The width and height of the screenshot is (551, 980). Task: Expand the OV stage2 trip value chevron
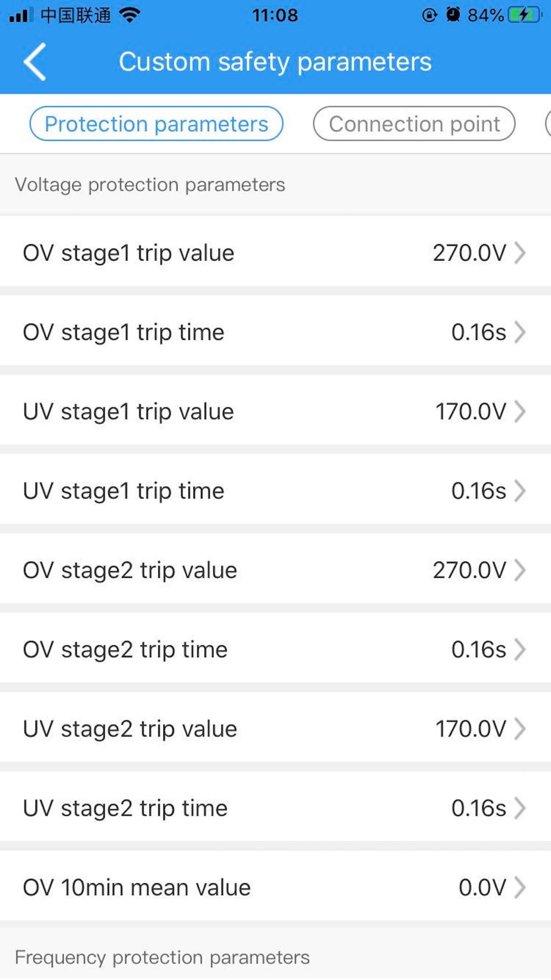coord(520,570)
